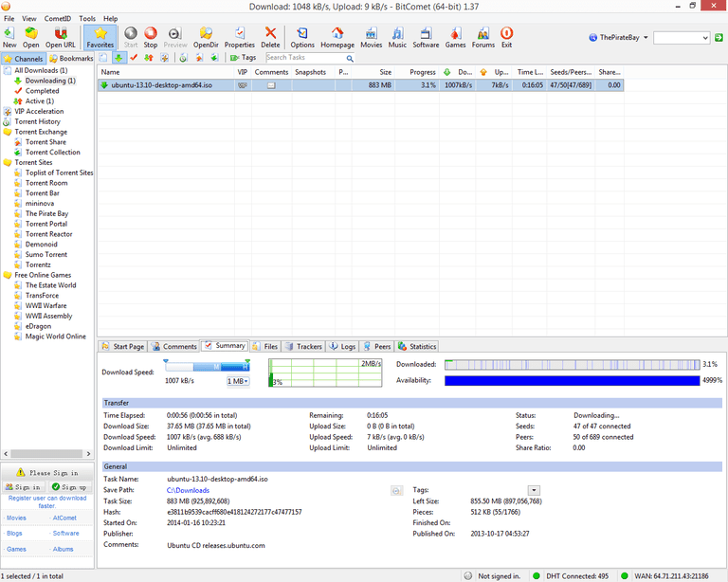728x582 pixels.
Task: Open the Logs tab
Action: [342, 346]
